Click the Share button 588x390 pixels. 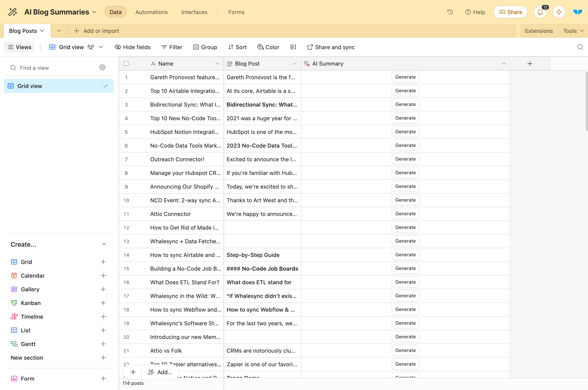click(510, 12)
